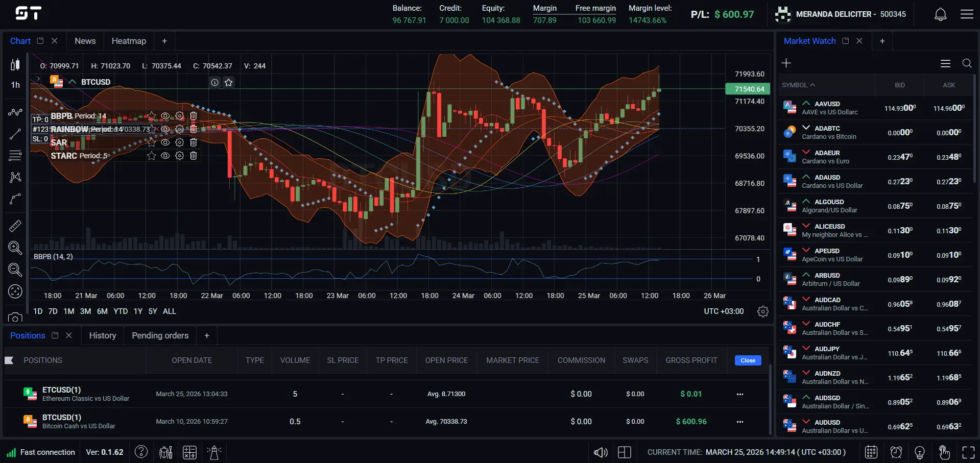Toggle visibility of the RAINBOW indicator
This screenshot has height=463, width=980.
[165, 129]
